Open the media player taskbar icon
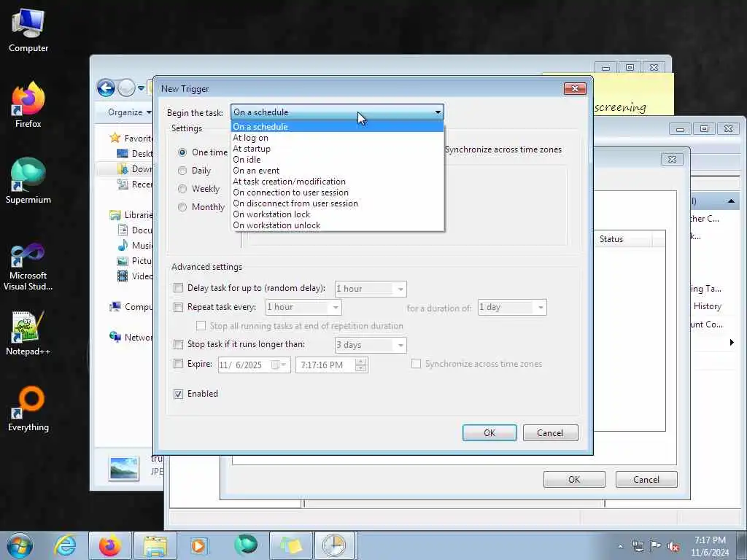The image size is (747, 560). (x=198, y=545)
